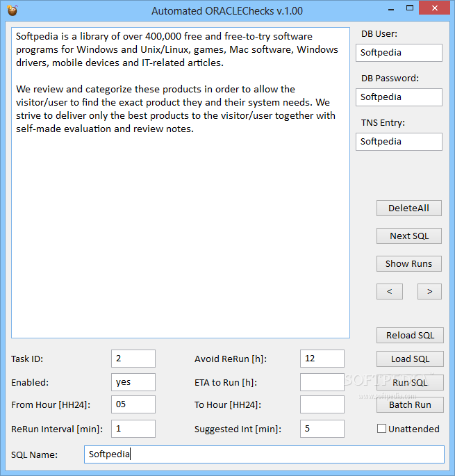Click the Load SQL button
The image size is (455, 476).
(x=410, y=359)
